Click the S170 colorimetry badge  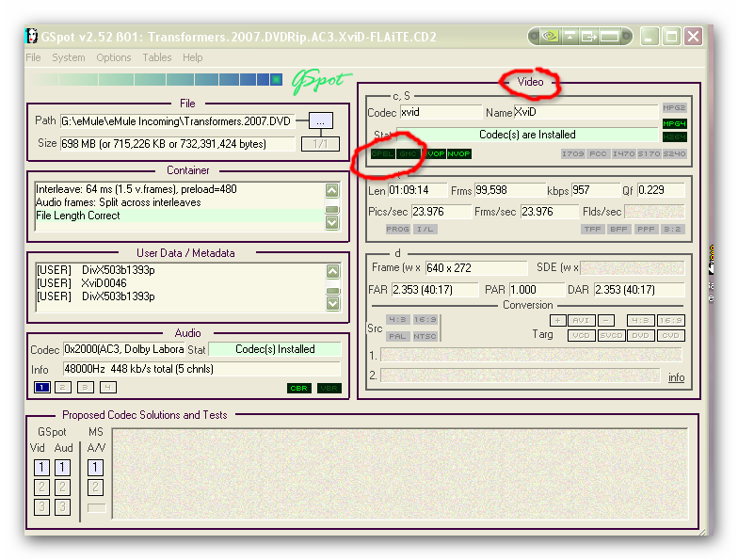click(x=650, y=154)
